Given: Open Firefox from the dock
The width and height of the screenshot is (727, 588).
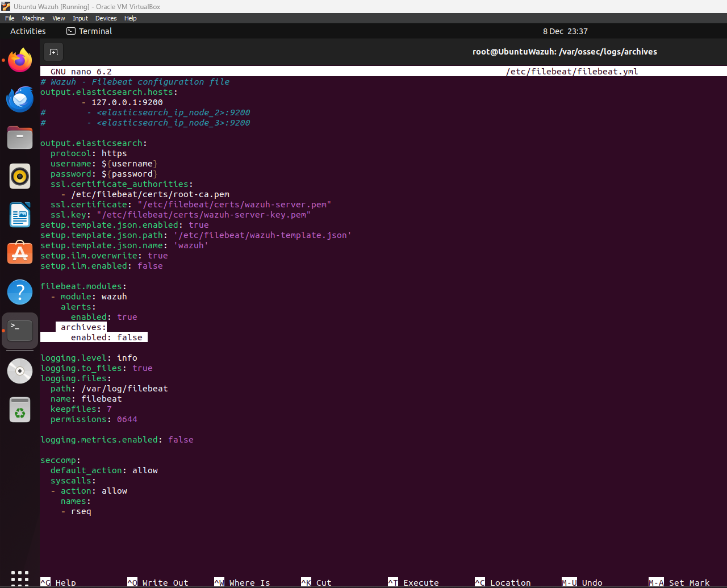Looking at the screenshot, I should tap(20, 60).
